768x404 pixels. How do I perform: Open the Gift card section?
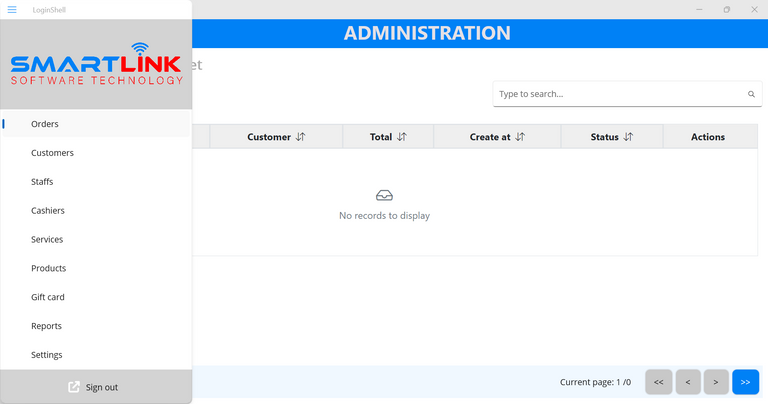pos(48,297)
